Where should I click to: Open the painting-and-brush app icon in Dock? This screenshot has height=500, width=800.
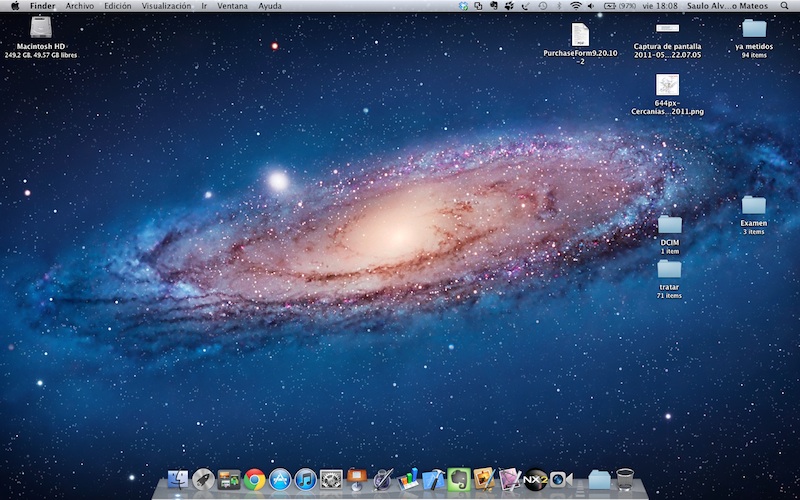[484, 479]
